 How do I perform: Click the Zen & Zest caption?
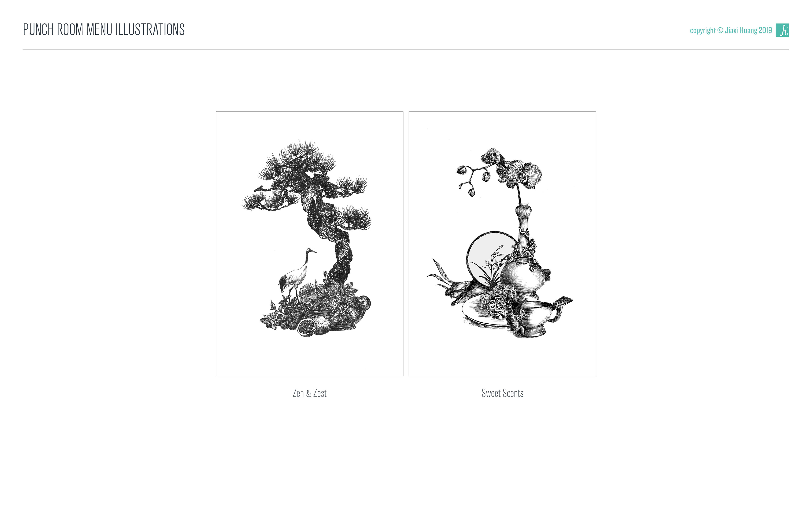309,393
